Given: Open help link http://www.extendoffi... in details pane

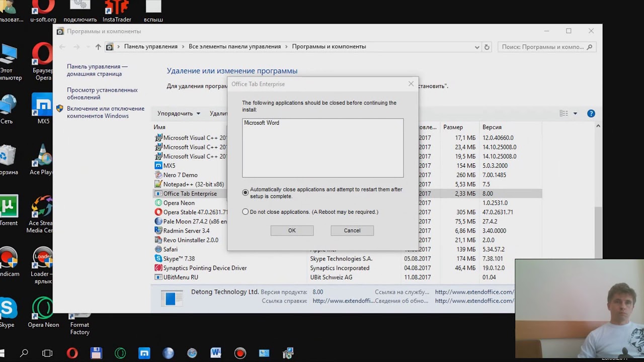Looking at the screenshot, I should pyautogui.click(x=344, y=301).
